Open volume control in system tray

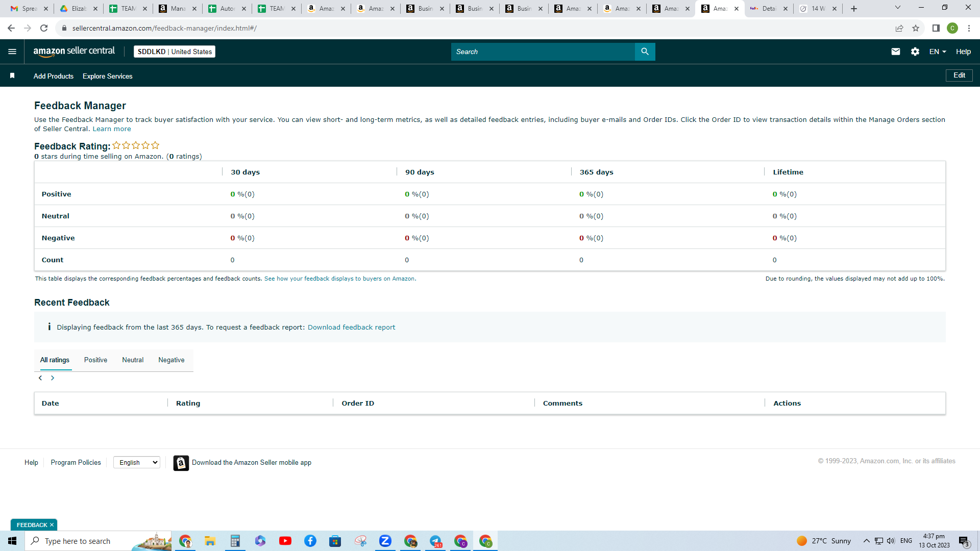point(891,541)
